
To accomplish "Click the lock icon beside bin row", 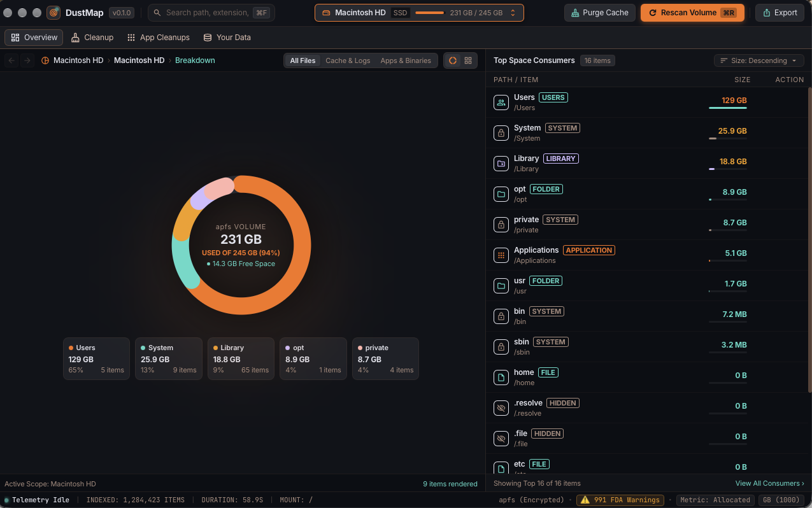I will [501, 316].
